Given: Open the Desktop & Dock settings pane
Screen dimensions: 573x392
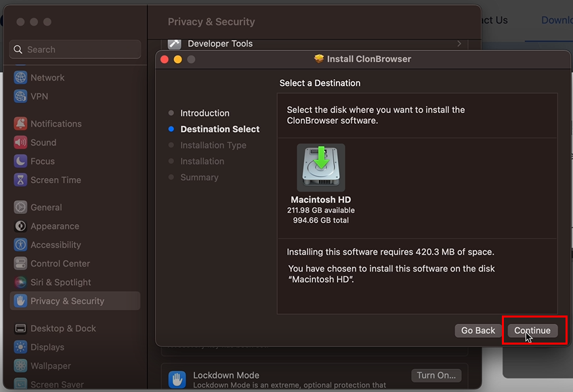Looking at the screenshot, I should (75, 328).
